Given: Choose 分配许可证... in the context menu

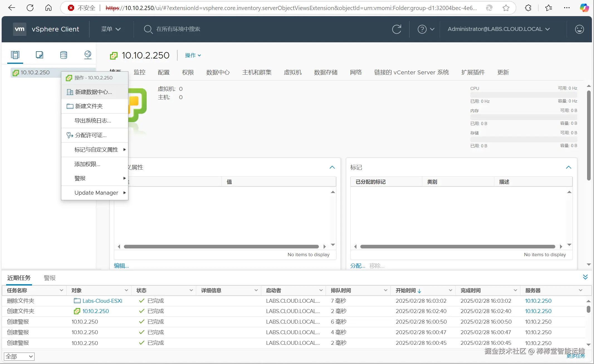Looking at the screenshot, I should tap(91, 135).
